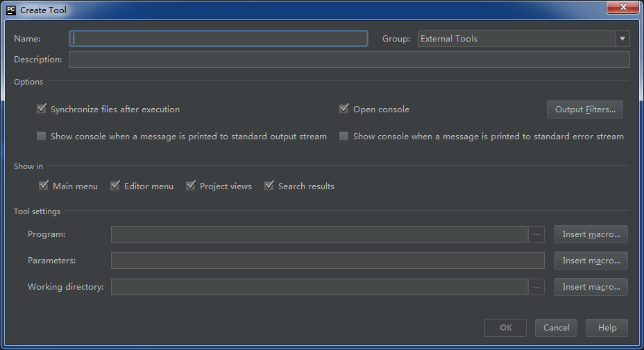Uncheck Synchronize files after execution
Viewport: 644px width, 350px height.
(42, 109)
